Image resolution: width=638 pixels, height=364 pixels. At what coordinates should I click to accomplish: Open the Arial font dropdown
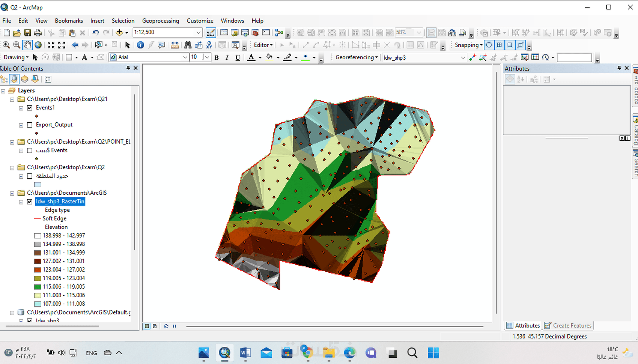(x=185, y=57)
